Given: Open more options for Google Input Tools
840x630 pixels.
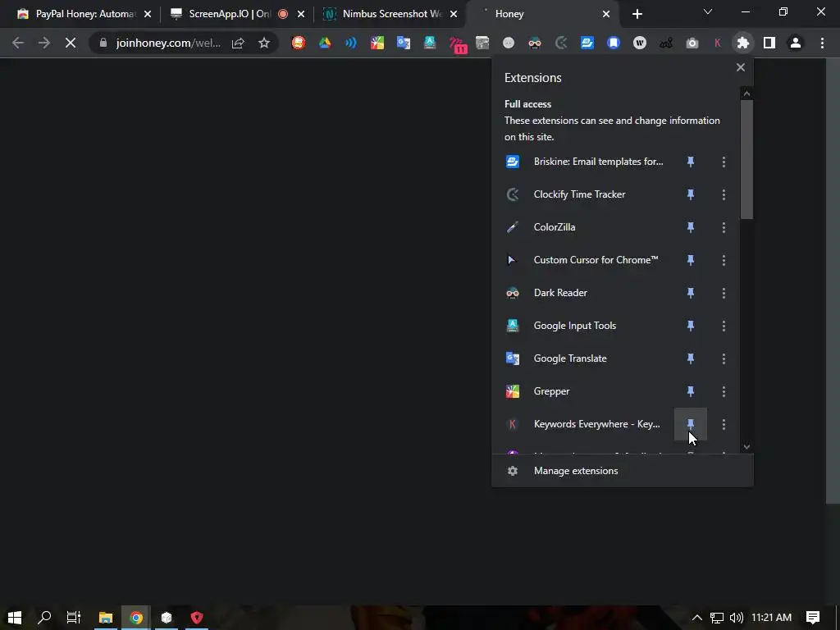Looking at the screenshot, I should pyautogui.click(x=724, y=326).
